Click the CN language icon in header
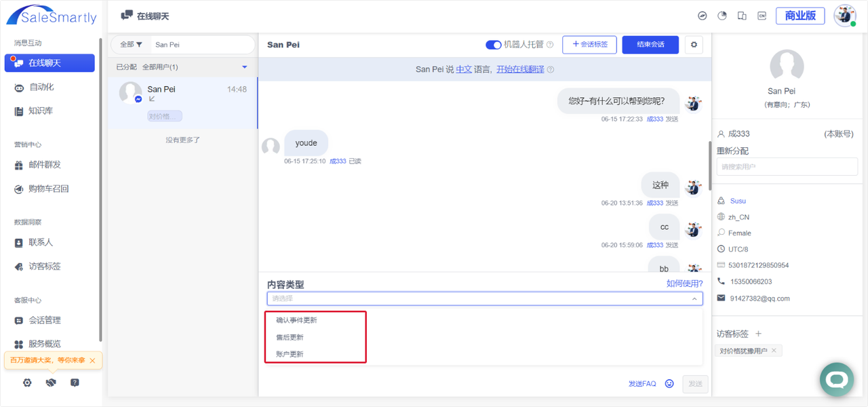Image resolution: width=868 pixels, height=407 pixels. click(x=762, y=16)
